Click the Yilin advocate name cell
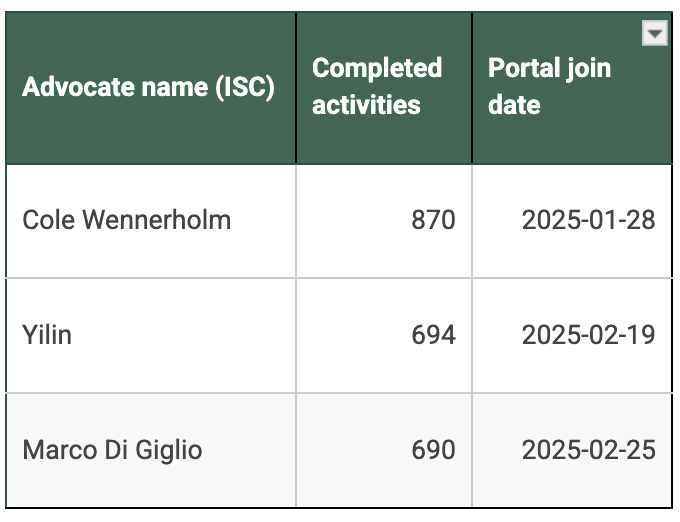This screenshot has width=680, height=522. pos(48,335)
